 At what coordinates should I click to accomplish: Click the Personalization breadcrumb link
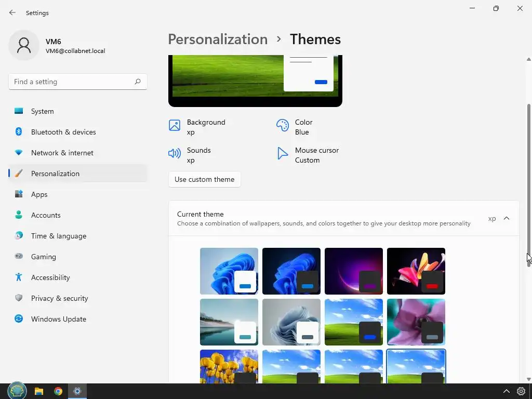point(218,39)
